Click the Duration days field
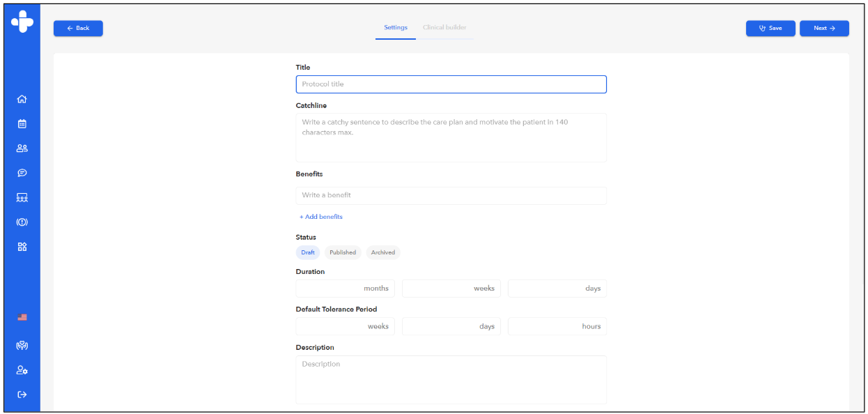 pos(557,289)
